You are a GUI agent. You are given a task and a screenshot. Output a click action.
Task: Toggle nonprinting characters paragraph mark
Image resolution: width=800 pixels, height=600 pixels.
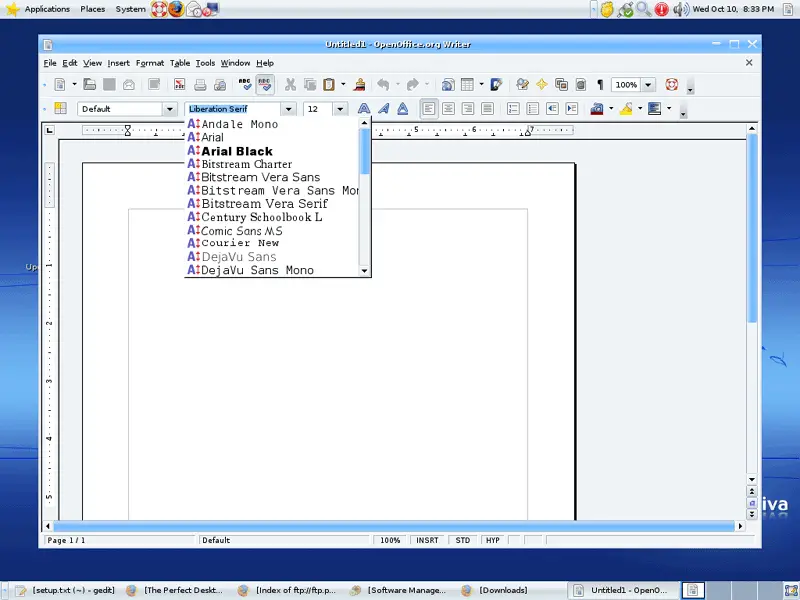click(x=600, y=85)
